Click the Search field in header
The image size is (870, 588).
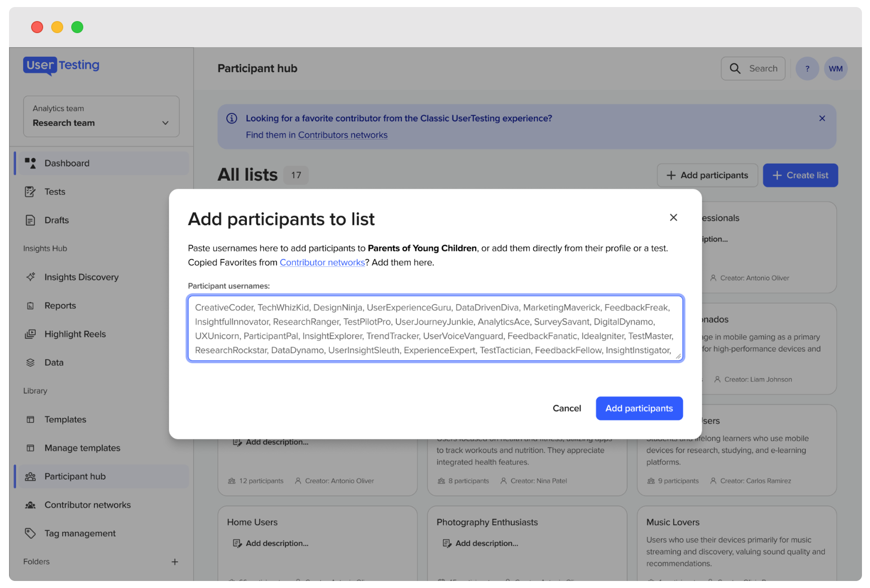(x=753, y=69)
